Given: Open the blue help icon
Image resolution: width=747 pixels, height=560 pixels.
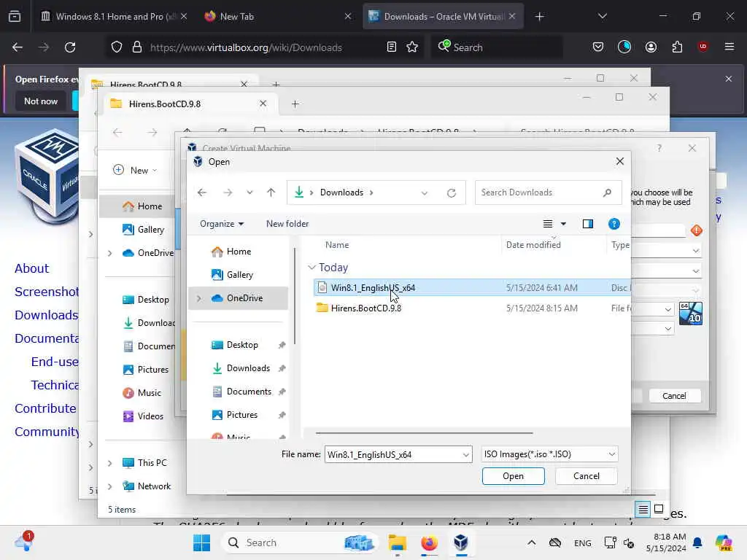Looking at the screenshot, I should (x=614, y=224).
